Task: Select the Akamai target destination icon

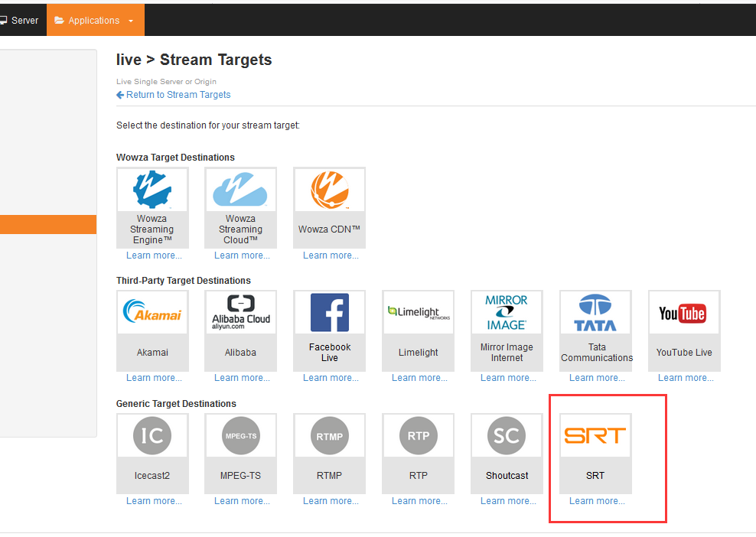Action: click(x=152, y=312)
